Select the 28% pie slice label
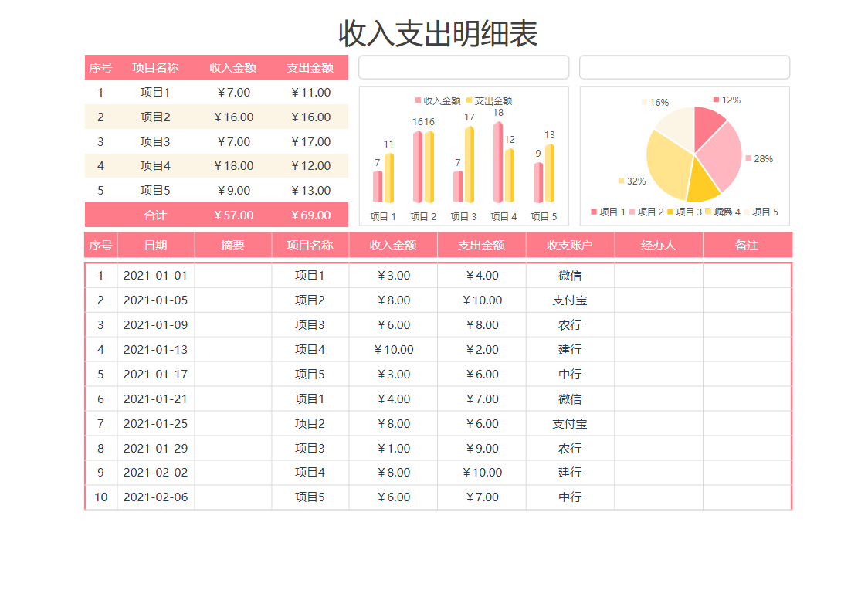 (x=759, y=159)
